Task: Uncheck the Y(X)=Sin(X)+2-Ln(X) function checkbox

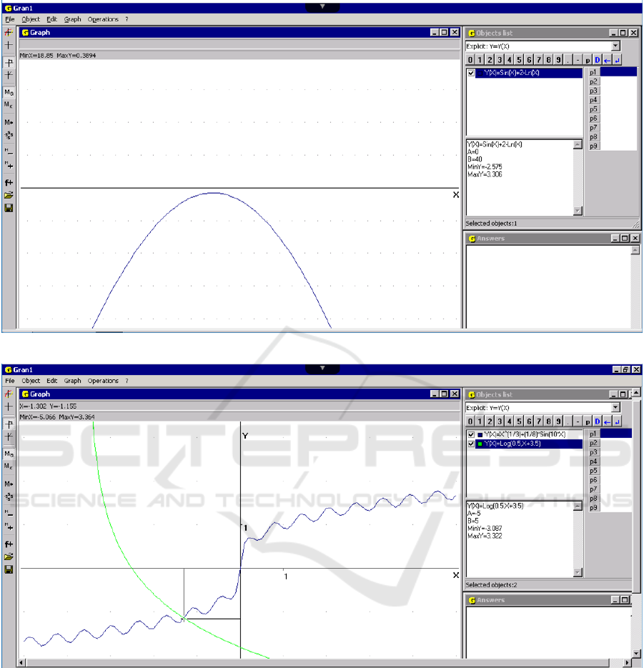Action: (x=470, y=73)
